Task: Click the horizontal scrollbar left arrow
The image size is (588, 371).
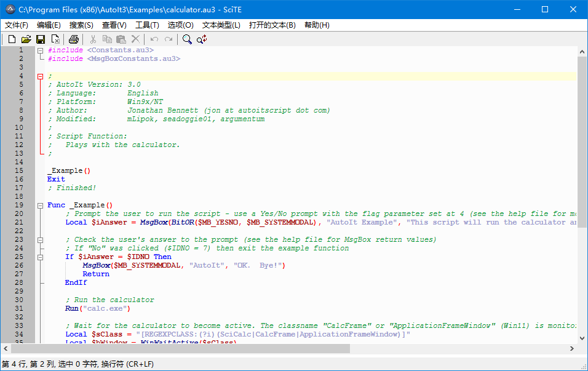Action: pos(6,348)
